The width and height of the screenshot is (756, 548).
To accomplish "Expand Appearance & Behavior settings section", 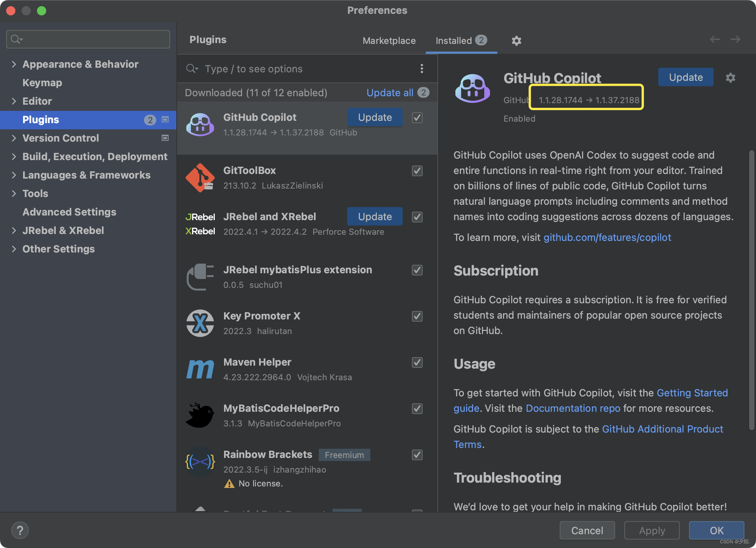I will 14,64.
